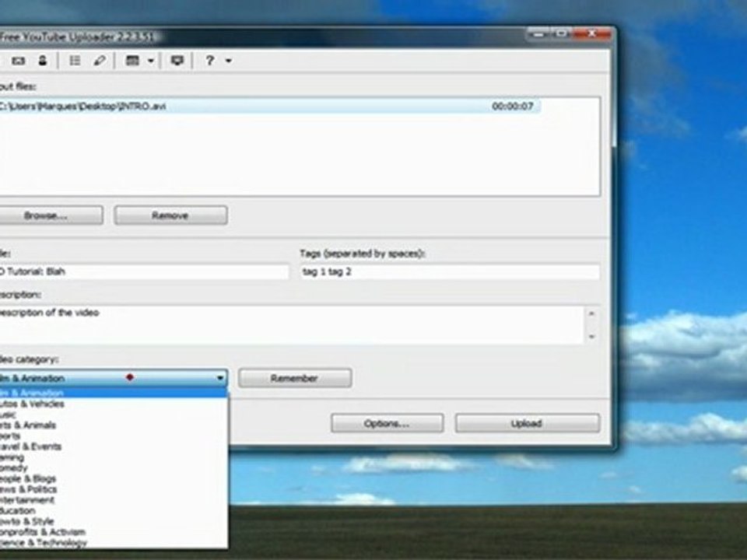Choose Travel & Events category

114,446
